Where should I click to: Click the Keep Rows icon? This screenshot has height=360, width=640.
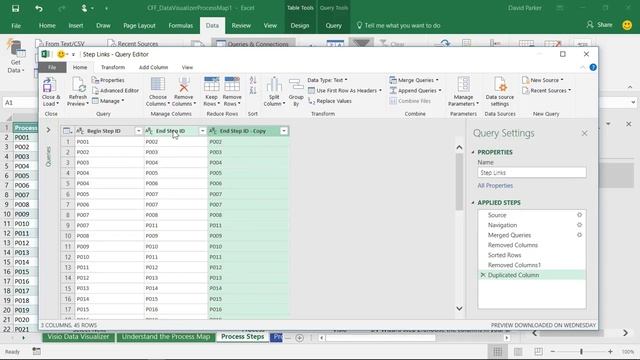coord(211,84)
